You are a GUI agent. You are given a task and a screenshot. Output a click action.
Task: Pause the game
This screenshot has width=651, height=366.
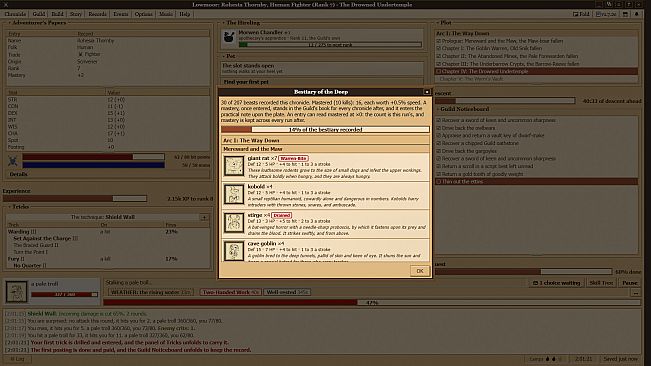coord(630,283)
